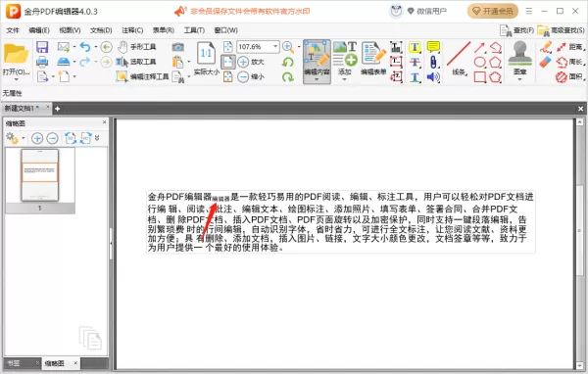
Task: Select the red oval shape tool
Action: click(x=479, y=62)
